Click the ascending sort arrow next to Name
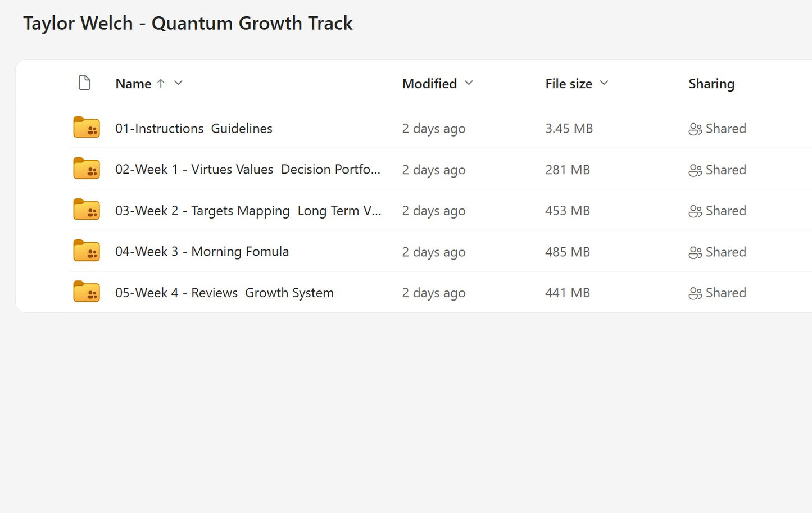The image size is (812, 513). [161, 83]
